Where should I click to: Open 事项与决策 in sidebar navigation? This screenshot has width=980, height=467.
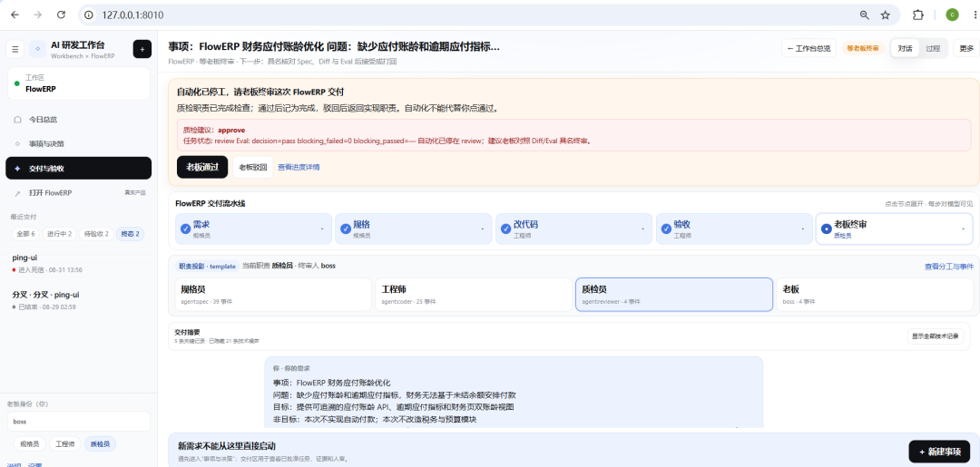tap(78, 143)
